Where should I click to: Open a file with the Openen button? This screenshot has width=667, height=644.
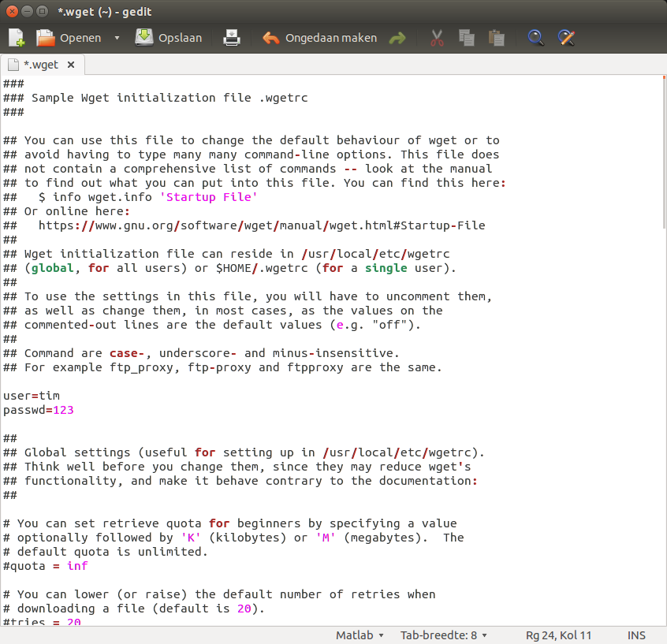click(x=69, y=38)
